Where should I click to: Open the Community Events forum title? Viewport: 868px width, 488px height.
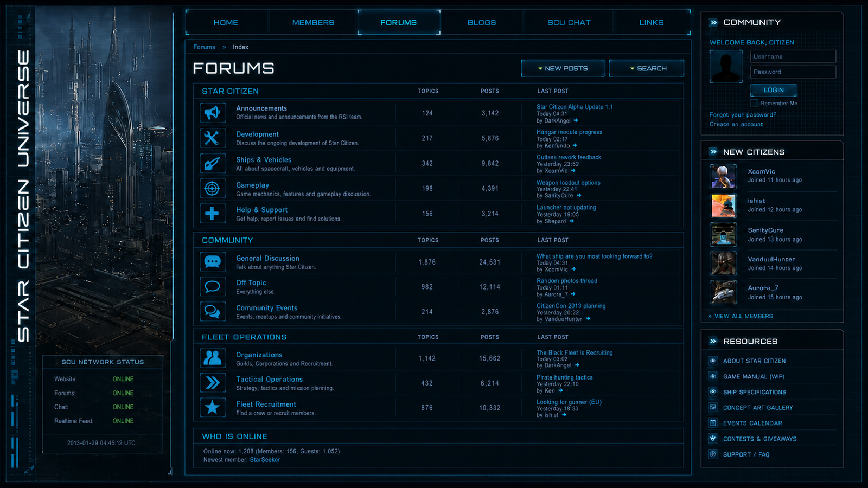(x=267, y=308)
